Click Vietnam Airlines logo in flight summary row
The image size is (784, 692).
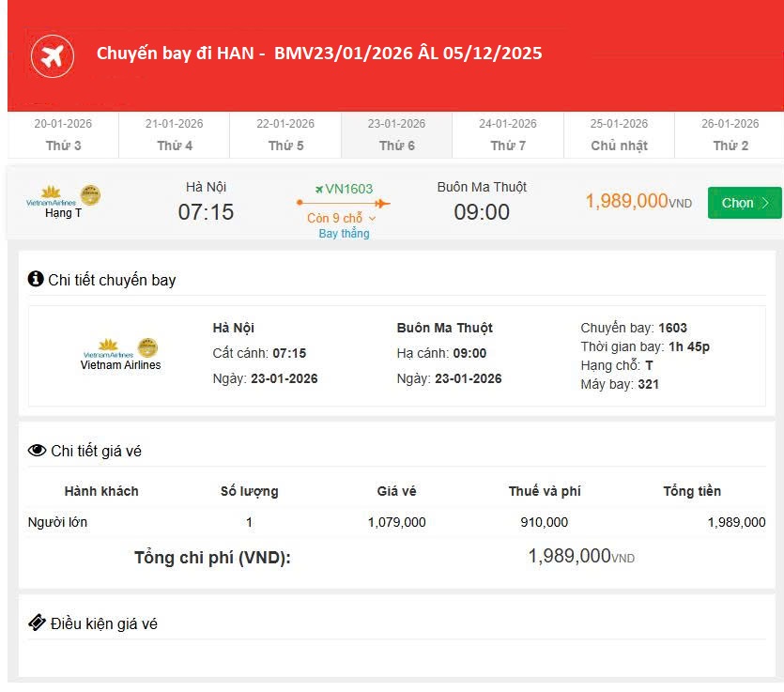(51, 195)
